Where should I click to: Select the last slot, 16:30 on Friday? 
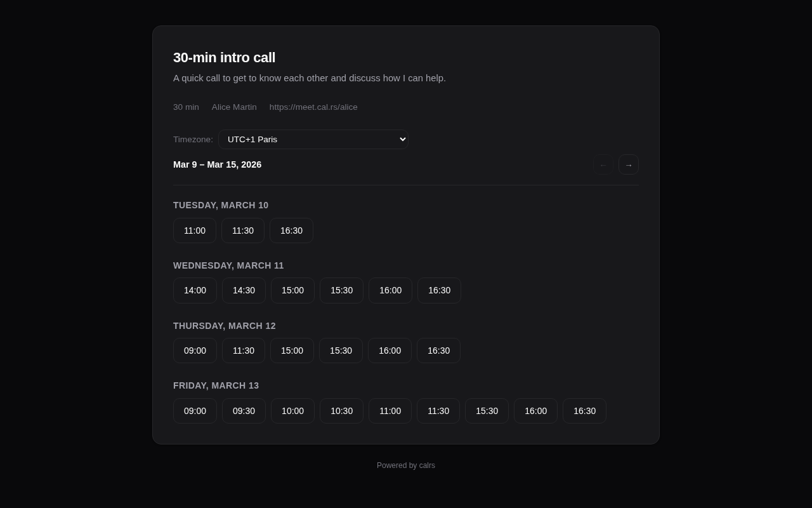pyautogui.click(x=584, y=411)
